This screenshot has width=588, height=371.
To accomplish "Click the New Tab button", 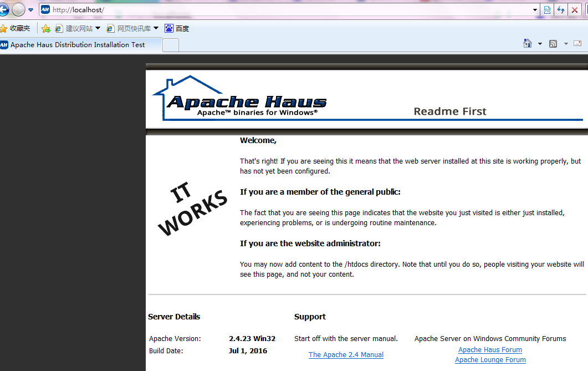I will 171,45.
